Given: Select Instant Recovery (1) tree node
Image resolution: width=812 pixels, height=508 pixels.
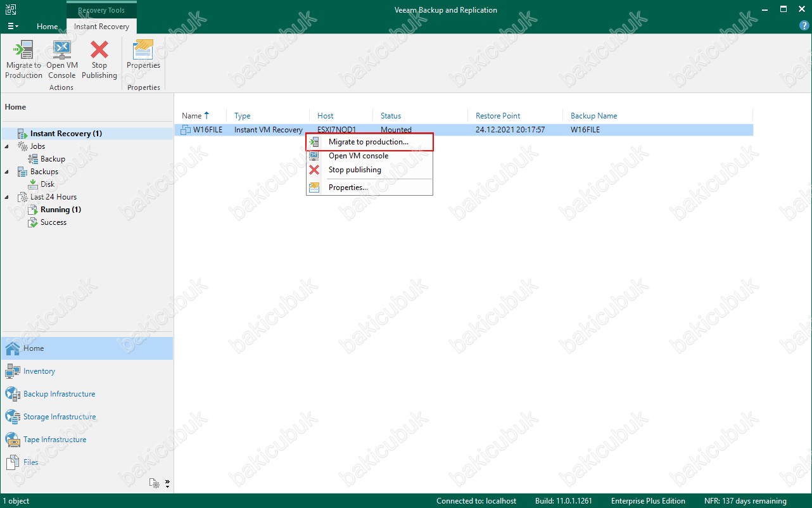Looking at the screenshot, I should click(x=66, y=134).
